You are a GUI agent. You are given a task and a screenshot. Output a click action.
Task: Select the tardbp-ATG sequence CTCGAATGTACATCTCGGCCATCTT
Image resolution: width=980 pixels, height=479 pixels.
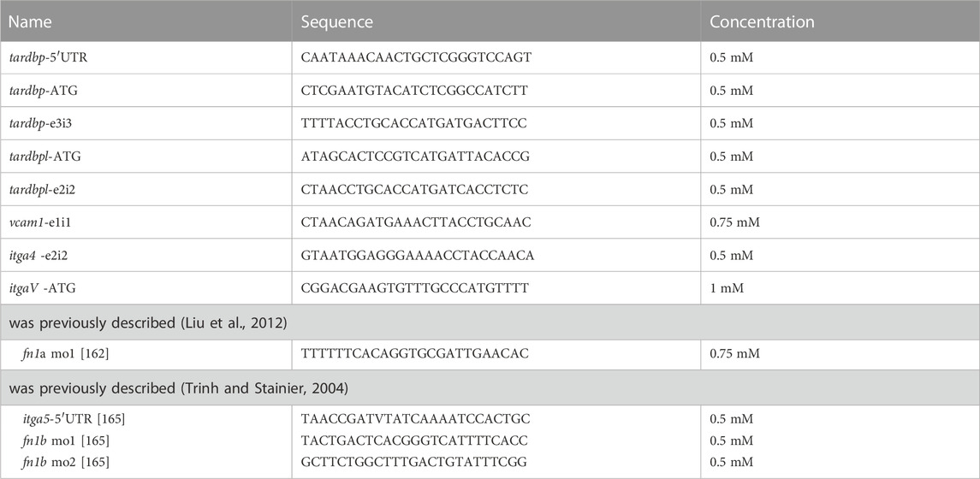click(413, 91)
